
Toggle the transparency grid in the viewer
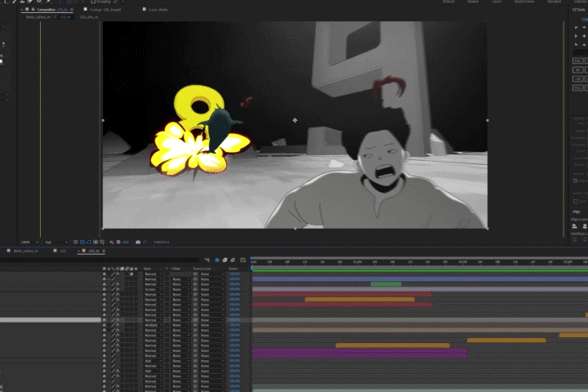point(82,243)
